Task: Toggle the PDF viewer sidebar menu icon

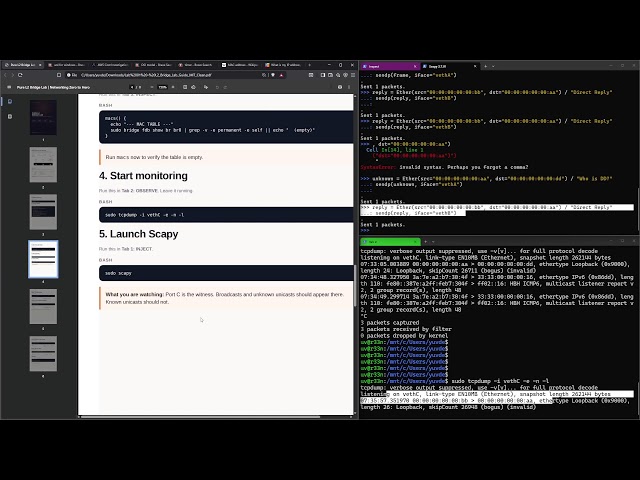Action: coord(9,87)
